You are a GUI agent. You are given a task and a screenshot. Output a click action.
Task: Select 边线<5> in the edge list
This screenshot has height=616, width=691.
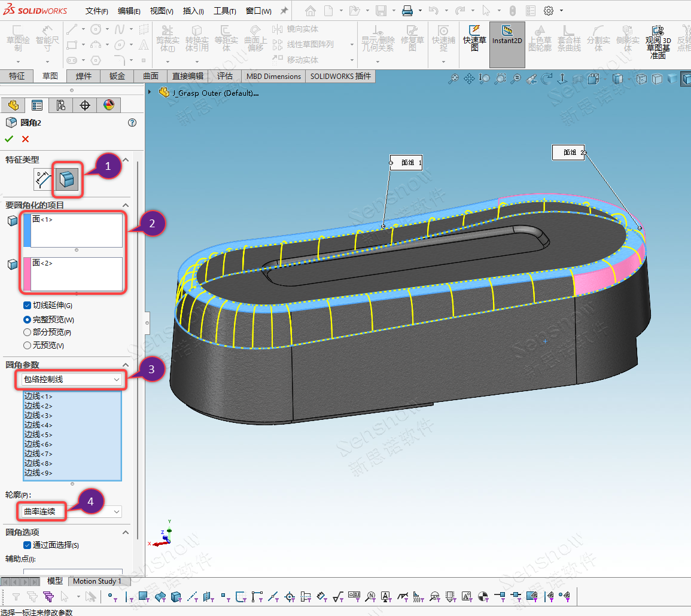click(38, 435)
